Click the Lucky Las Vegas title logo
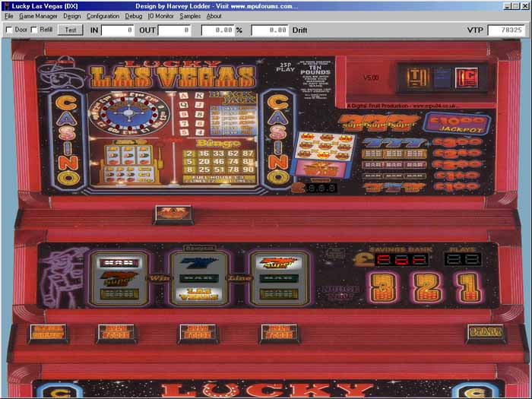The width and height of the screenshot is (532, 399). pyautogui.click(x=173, y=74)
